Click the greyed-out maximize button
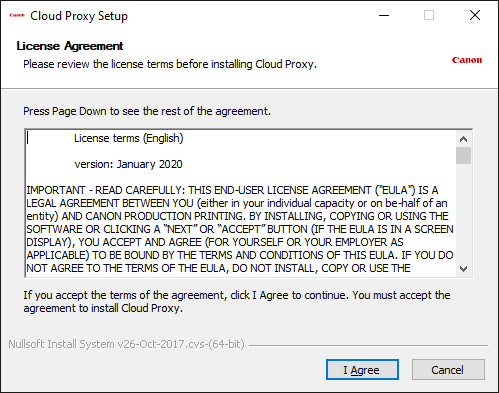 click(429, 15)
